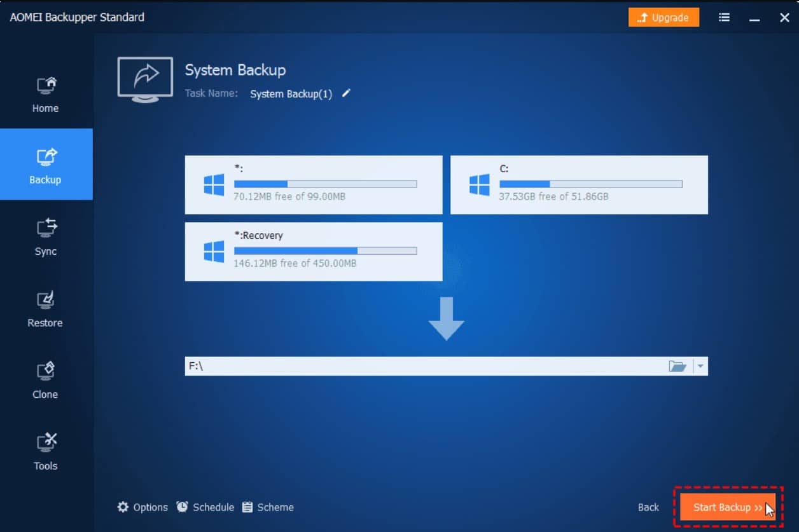799x532 pixels.
Task: Select the C: partition card
Action: [579, 184]
